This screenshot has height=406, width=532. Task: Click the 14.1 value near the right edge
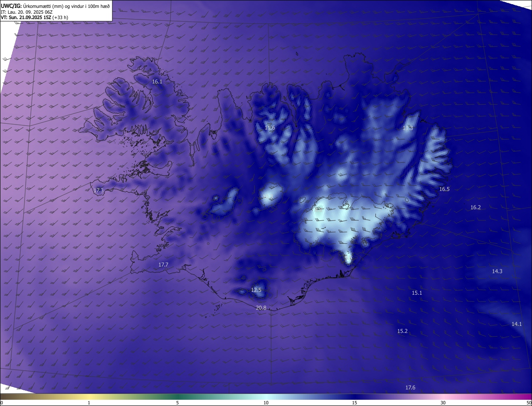(517, 324)
